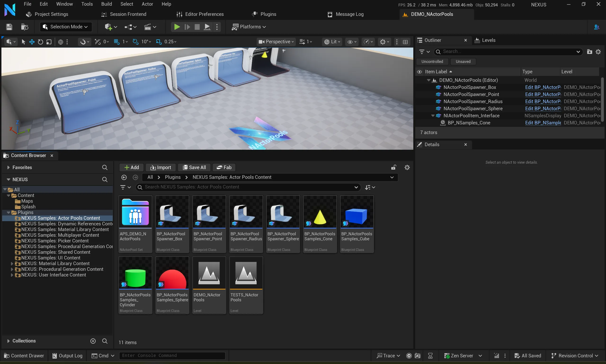
Task: Open the Perspective view dropdown
Action: 275,42
